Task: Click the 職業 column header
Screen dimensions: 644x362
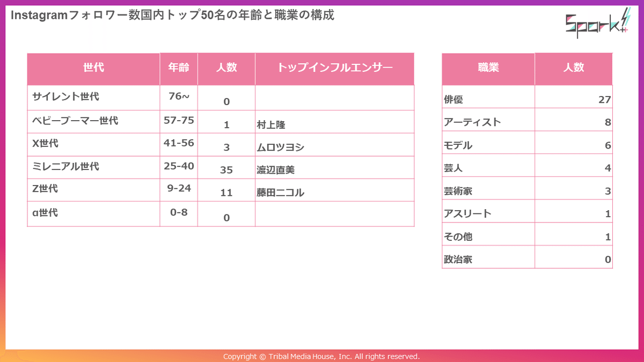Action: [488, 68]
